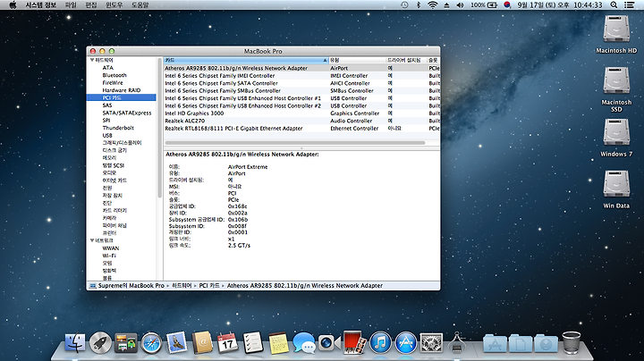Viewport: 644px width, 361px height.
Task: Select WWAN in the network section
Action: [x=111, y=248]
